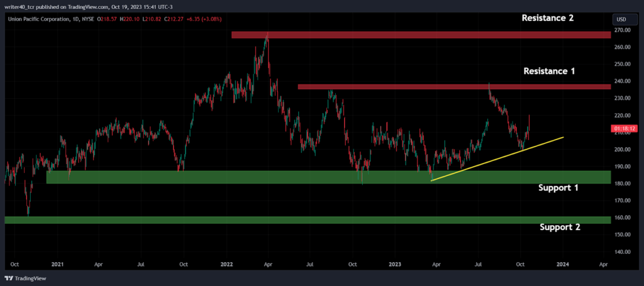This screenshot has height=286, width=644.
Task: Click the 2024 time axis label
Action: [563, 265]
